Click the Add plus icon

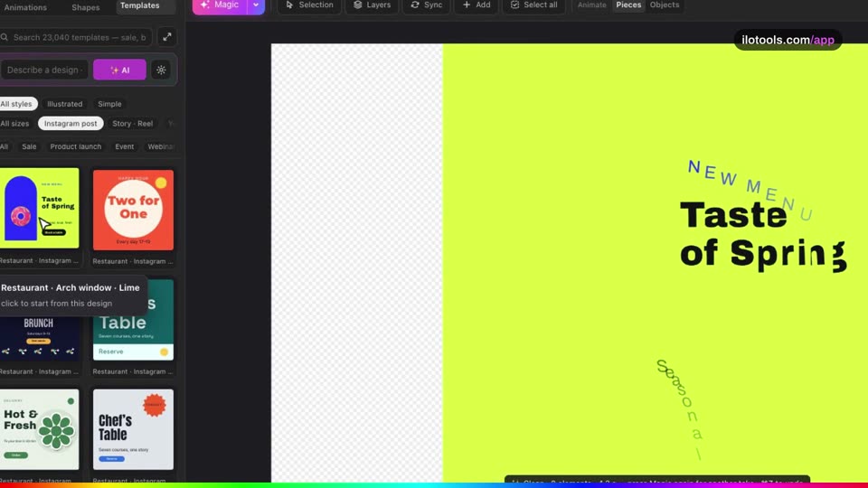tap(467, 5)
